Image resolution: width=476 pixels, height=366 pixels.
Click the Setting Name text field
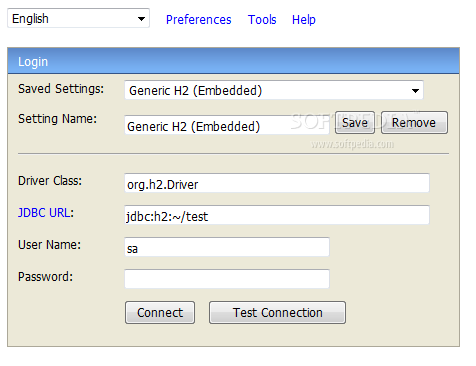click(x=227, y=126)
